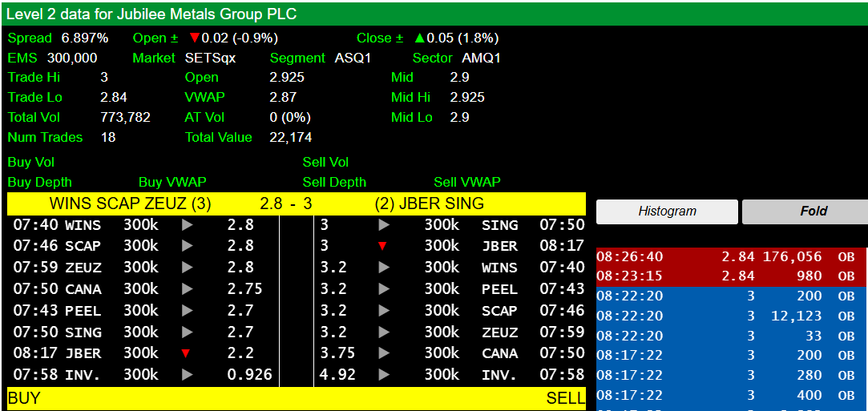Click the Sell VWAP label
The image size is (868, 411).
pyautogui.click(x=467, y=182)
